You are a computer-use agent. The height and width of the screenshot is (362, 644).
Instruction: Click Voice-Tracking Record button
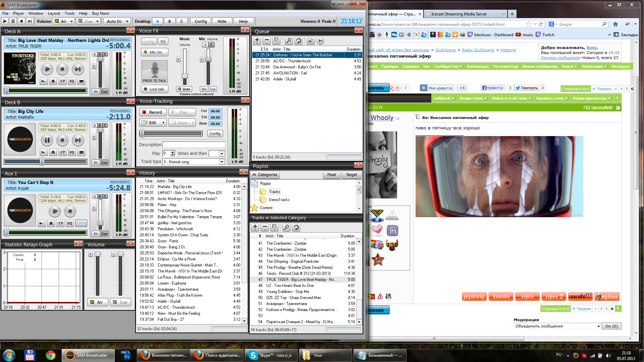point(152,112)
